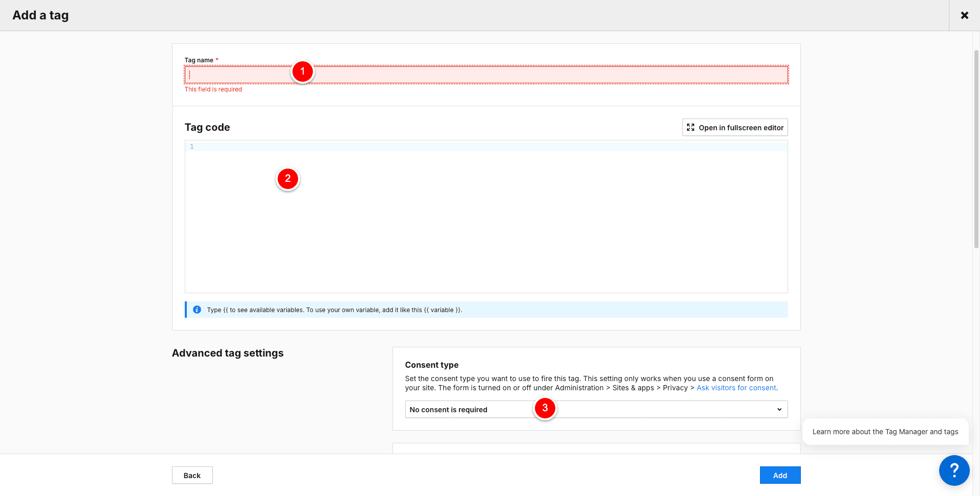
Task: Click the This field is required error text
Action: 213,89
